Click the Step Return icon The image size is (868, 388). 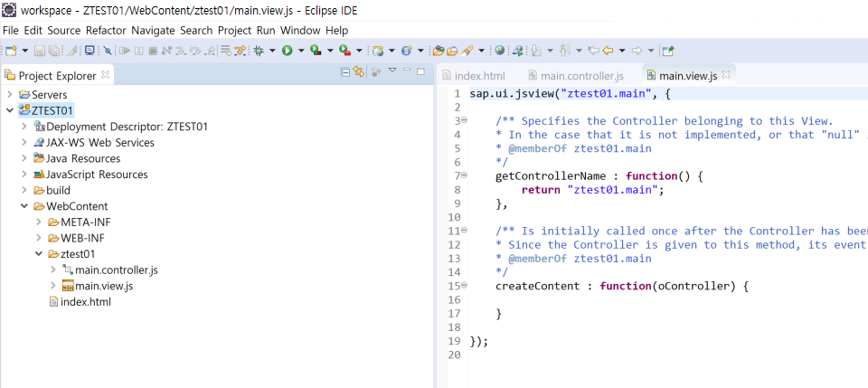click(x=211, y=51)
